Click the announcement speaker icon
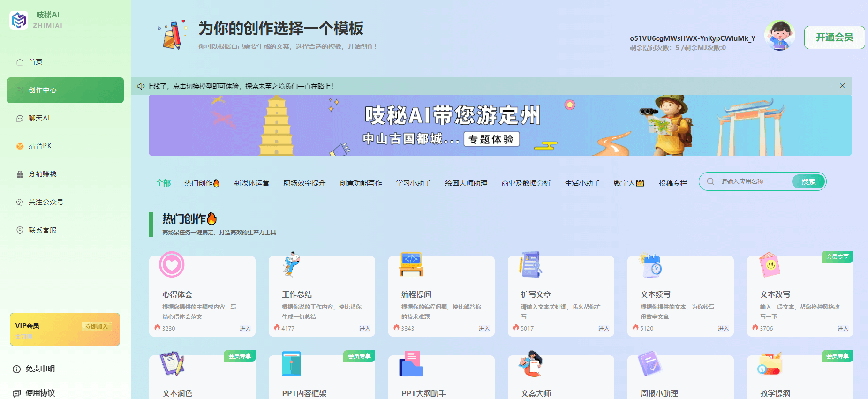 click(141, 86)
